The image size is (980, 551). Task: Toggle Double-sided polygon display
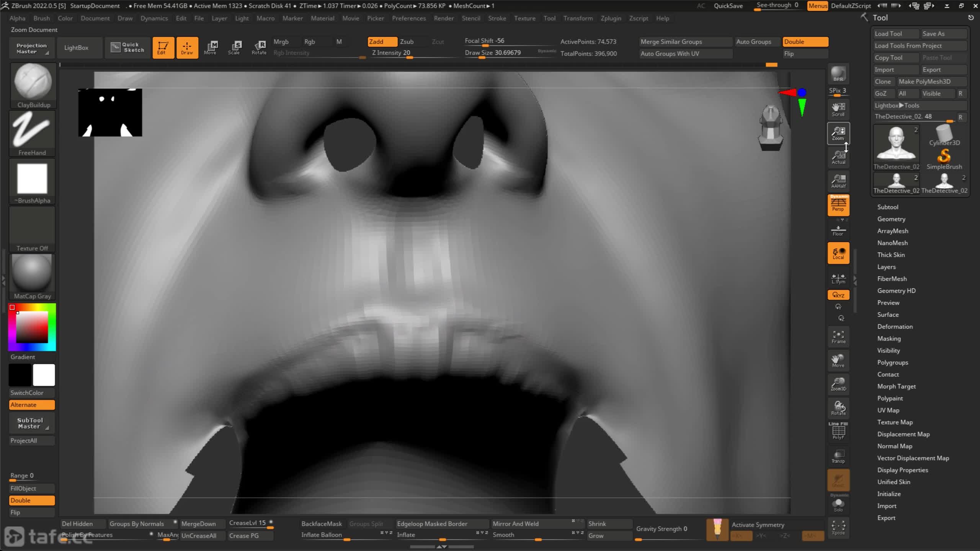tap(805, 42)
